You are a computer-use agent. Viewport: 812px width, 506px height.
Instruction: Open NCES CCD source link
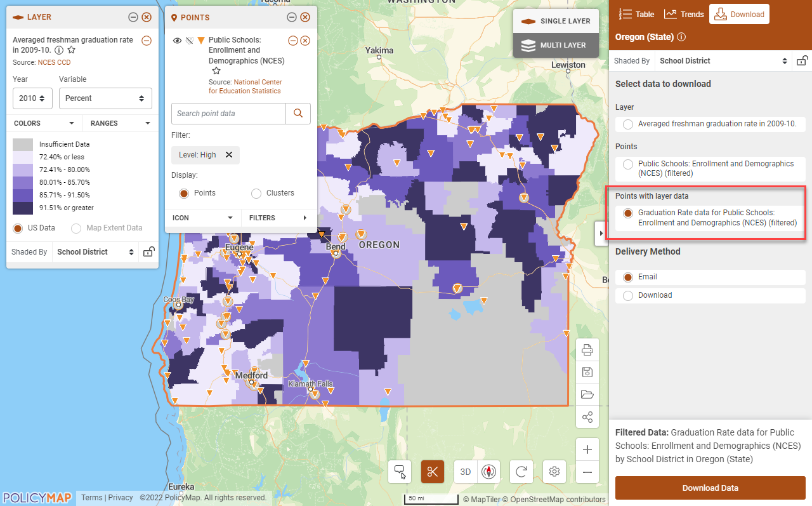click(x=54, y=62)
